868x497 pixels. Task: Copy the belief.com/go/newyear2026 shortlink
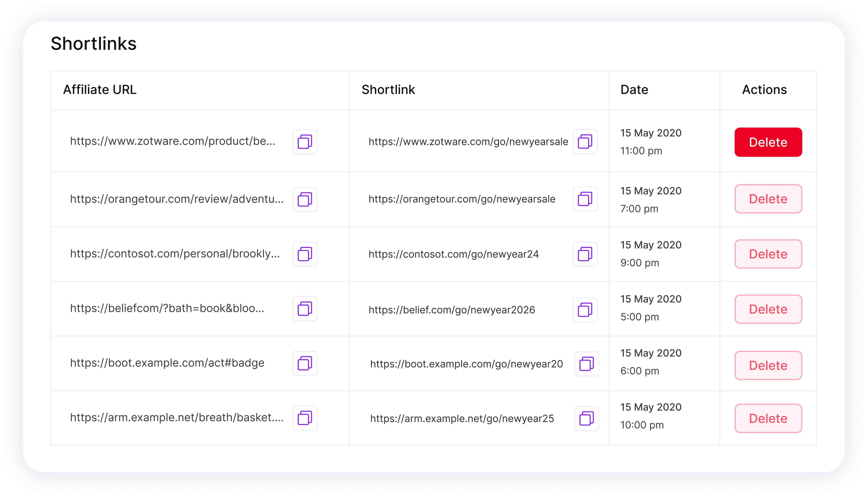586,309
